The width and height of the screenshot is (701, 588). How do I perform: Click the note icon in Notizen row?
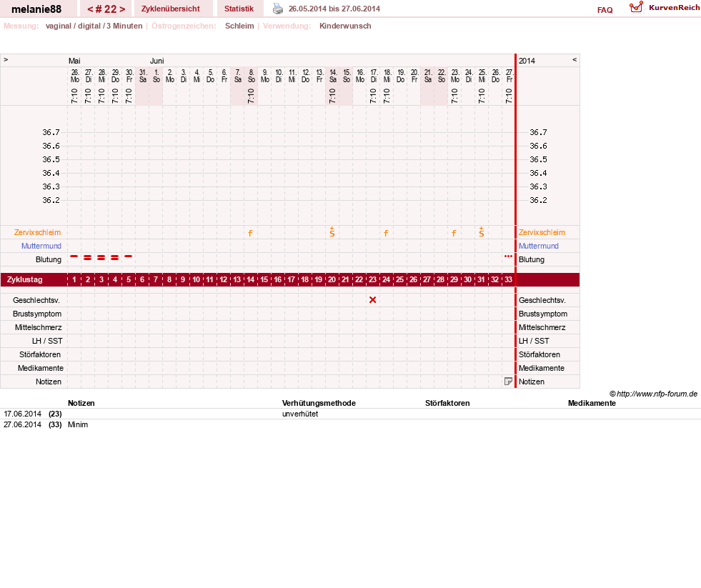tap(508, 382)
